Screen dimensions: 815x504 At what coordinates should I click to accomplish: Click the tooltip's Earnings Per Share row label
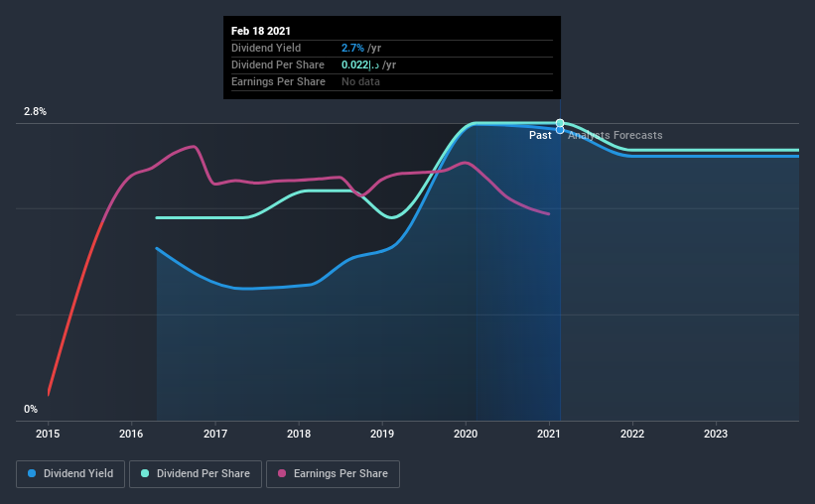[x=278, y=81]
